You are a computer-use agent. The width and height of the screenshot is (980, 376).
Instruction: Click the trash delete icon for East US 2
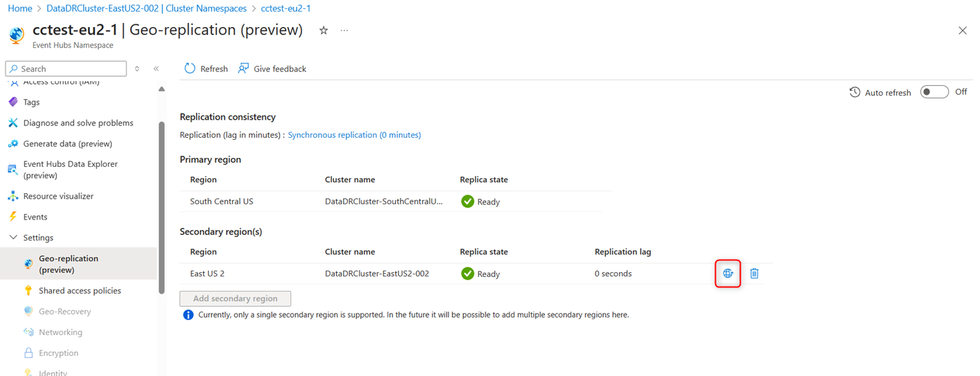(x=755, y=274)
